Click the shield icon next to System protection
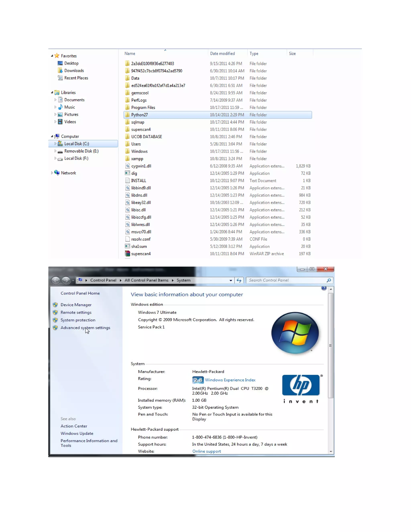Screen dimensions: 411x532 (x=55, y=320)
